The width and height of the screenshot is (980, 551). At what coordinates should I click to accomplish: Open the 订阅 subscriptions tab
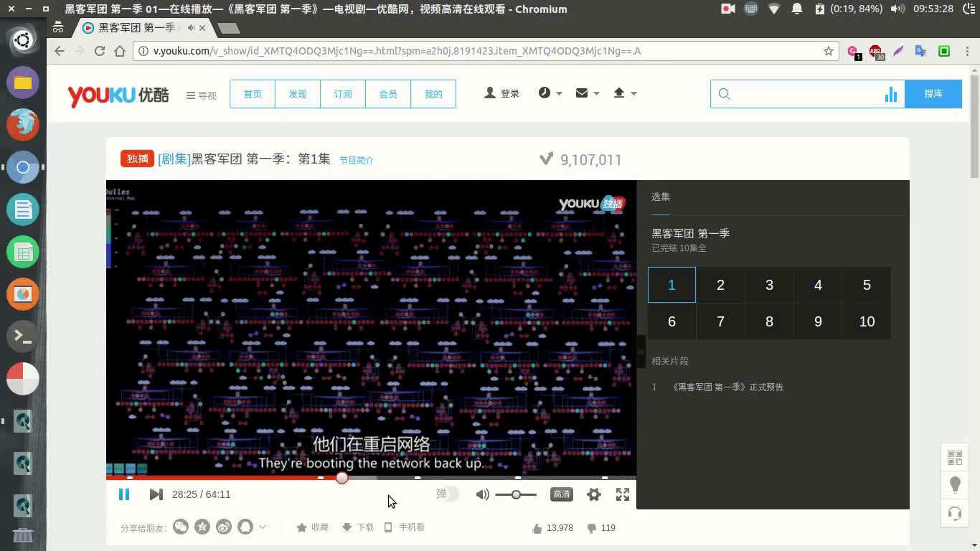pos(343,94)
